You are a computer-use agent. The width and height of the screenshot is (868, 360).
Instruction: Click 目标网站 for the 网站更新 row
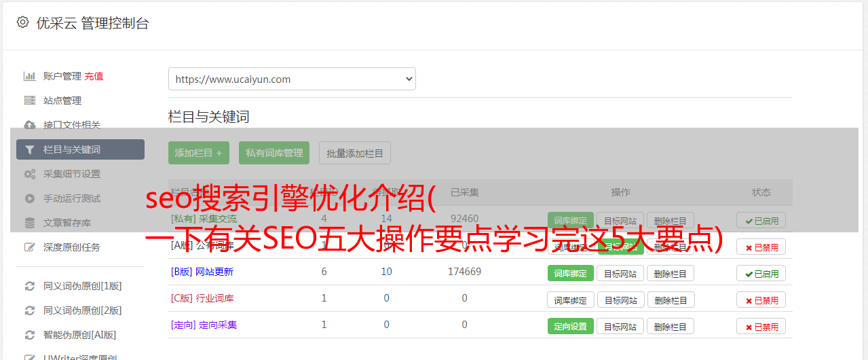[x=620, y=273]
